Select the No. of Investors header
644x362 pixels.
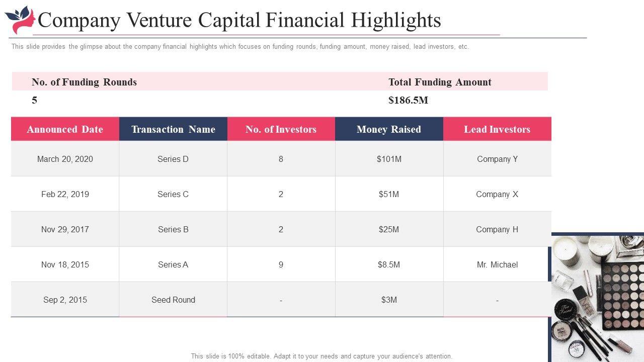[x=281, y=129]
